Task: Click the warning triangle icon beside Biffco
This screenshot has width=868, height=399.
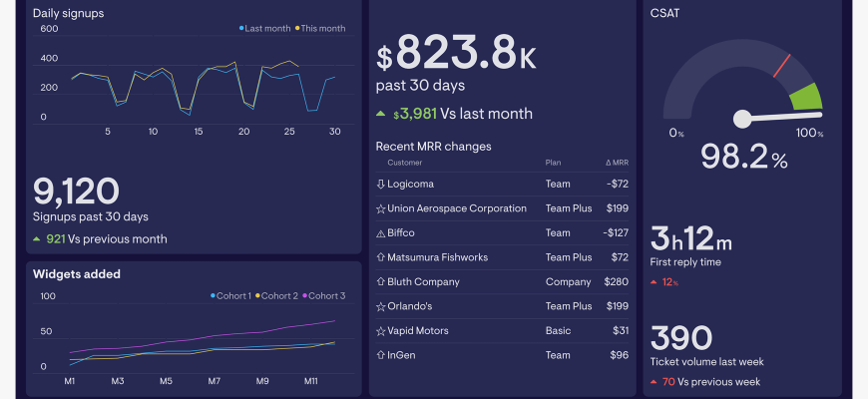Action: click(x=380, y=233)
